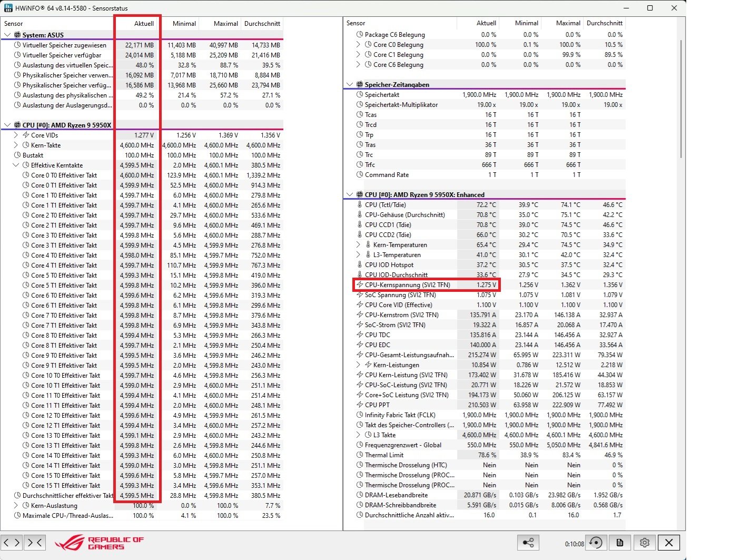This screenshot has height=560, width=731.
Task: Collapse the System: ASUS group
Action: 7,35
